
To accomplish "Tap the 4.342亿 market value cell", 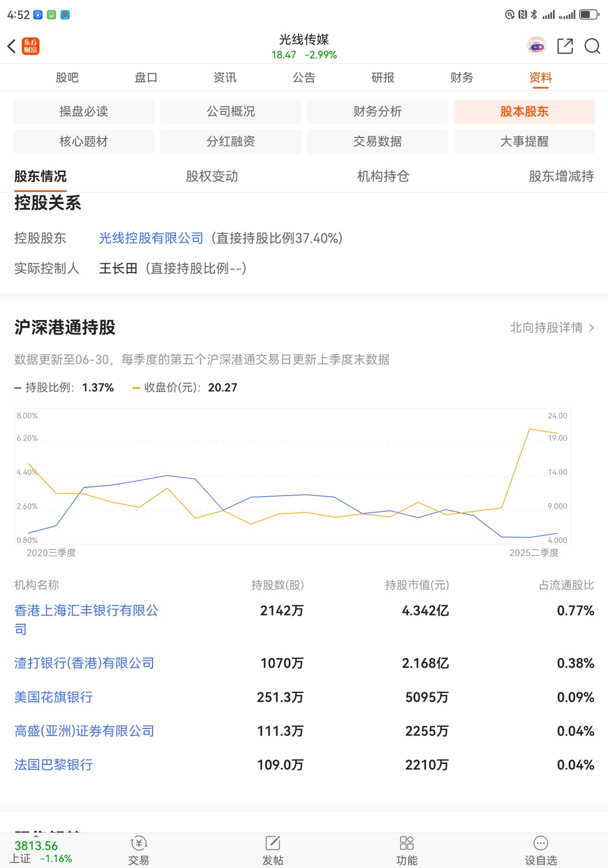I will (x=425, y=610).
